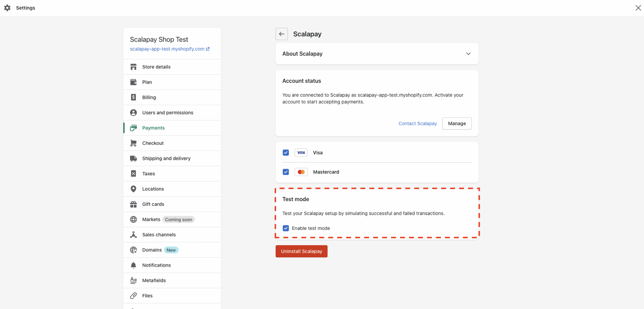Click the Settings gear icon
Viewport: 644px width, 309px height.
[x=7, y=8]
